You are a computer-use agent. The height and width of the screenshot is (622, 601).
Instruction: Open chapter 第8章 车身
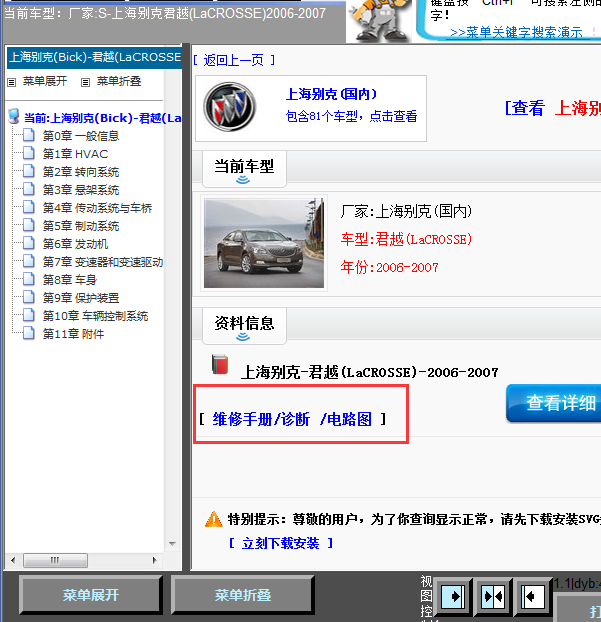[70, 280]
